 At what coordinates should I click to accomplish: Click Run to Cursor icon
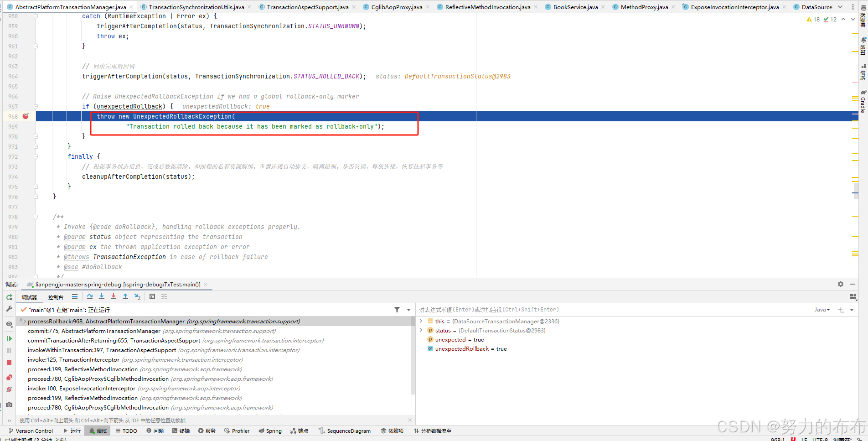point(137,296)
